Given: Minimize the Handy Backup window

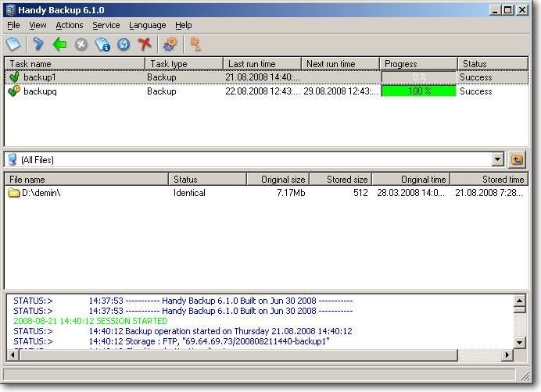Looking at the screenshot, I should click(x=494, y=10).
